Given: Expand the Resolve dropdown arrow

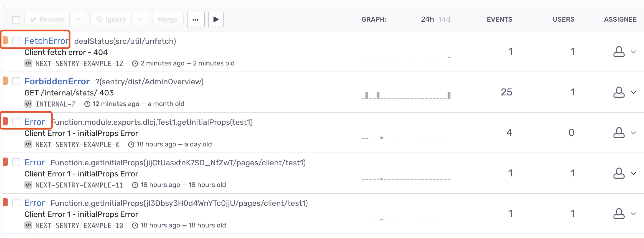Looking at the screenshot, I should 78,19.
